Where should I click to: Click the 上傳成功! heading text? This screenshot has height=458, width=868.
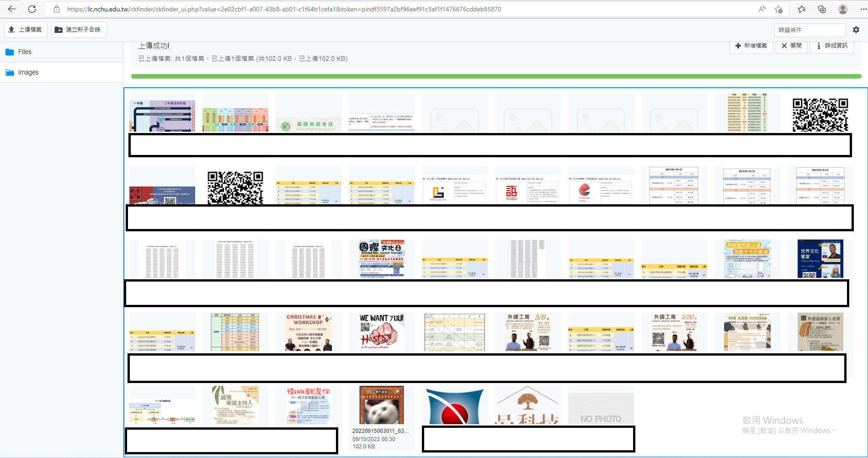point(154,46)
